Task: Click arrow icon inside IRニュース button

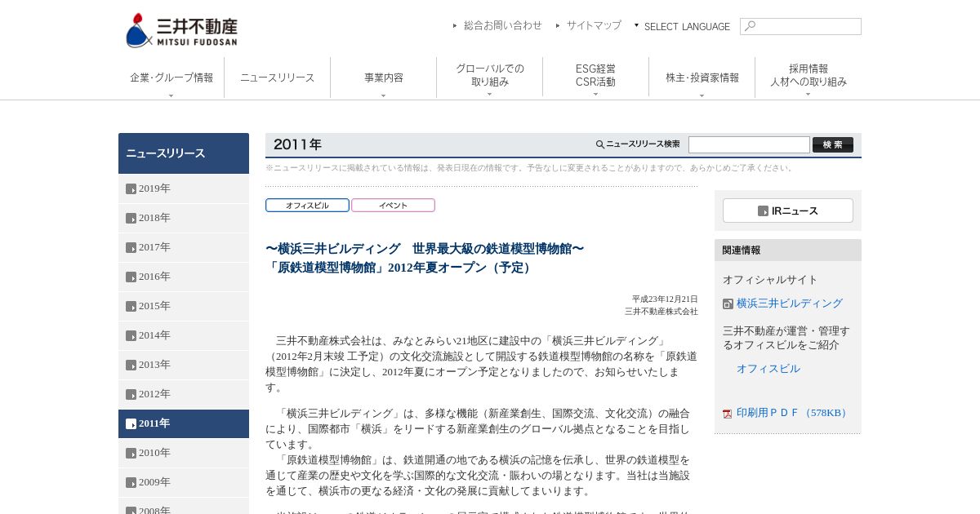Action: click(763, 210)
